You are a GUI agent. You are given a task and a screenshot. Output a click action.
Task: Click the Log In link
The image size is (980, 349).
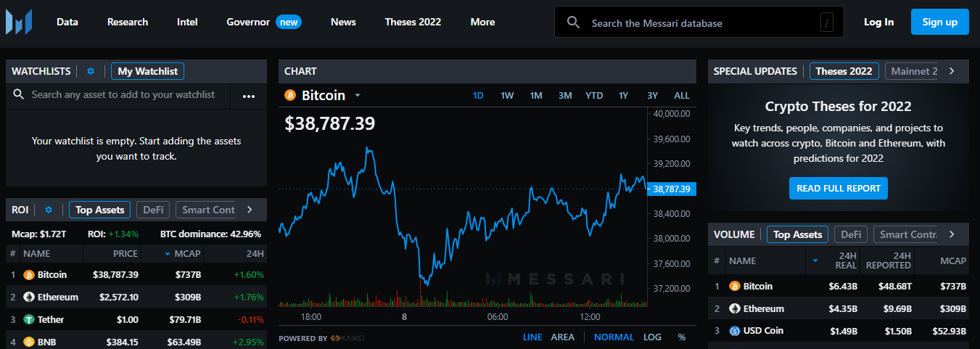point(878,22)
